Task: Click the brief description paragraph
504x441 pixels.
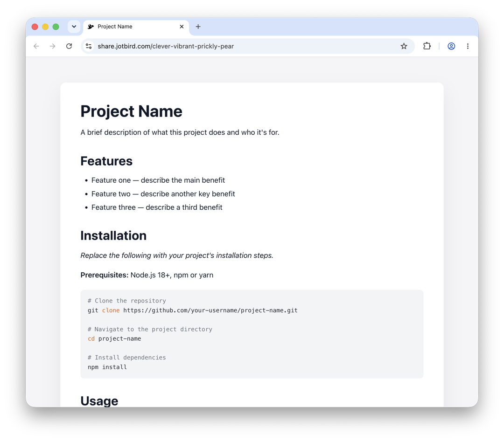Action: 180,132
